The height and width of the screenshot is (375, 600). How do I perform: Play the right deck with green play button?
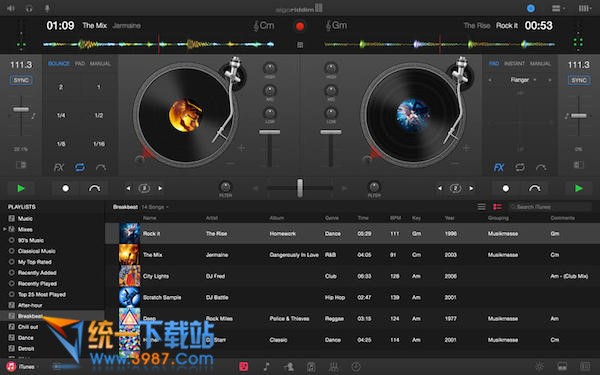point(579,188)
